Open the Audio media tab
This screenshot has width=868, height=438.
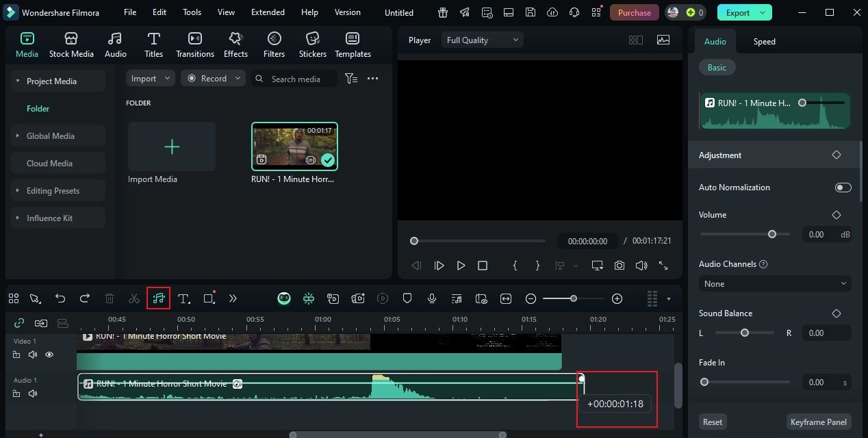tap(115, 45)
